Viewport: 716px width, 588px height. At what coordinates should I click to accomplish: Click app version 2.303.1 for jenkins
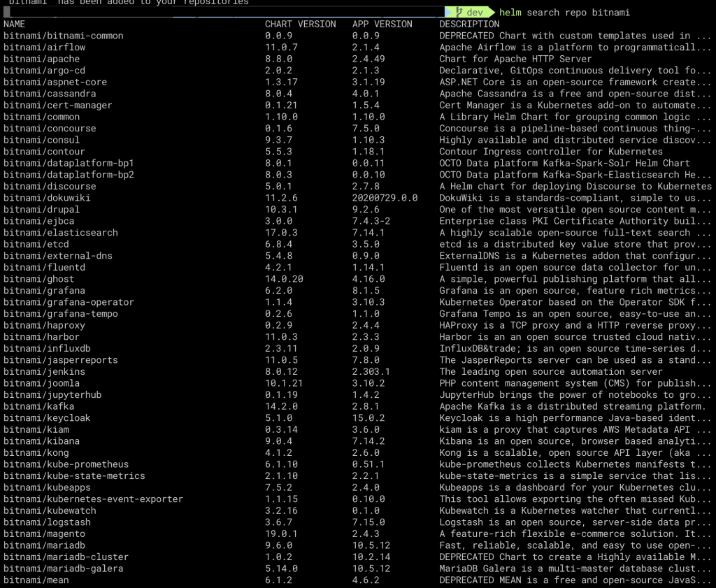tap(371, 372)
